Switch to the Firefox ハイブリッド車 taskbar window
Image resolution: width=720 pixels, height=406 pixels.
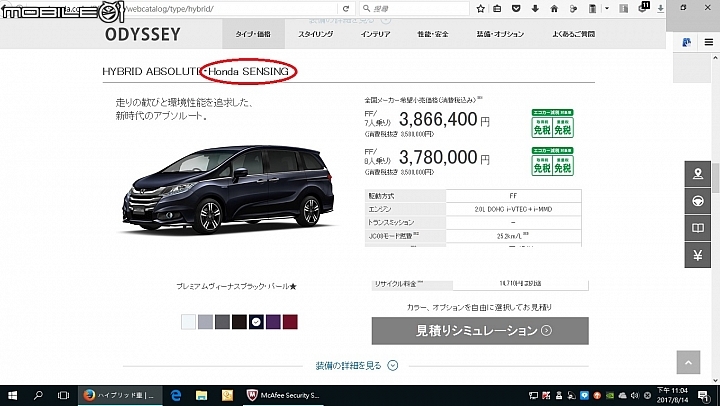coord(119,395)
